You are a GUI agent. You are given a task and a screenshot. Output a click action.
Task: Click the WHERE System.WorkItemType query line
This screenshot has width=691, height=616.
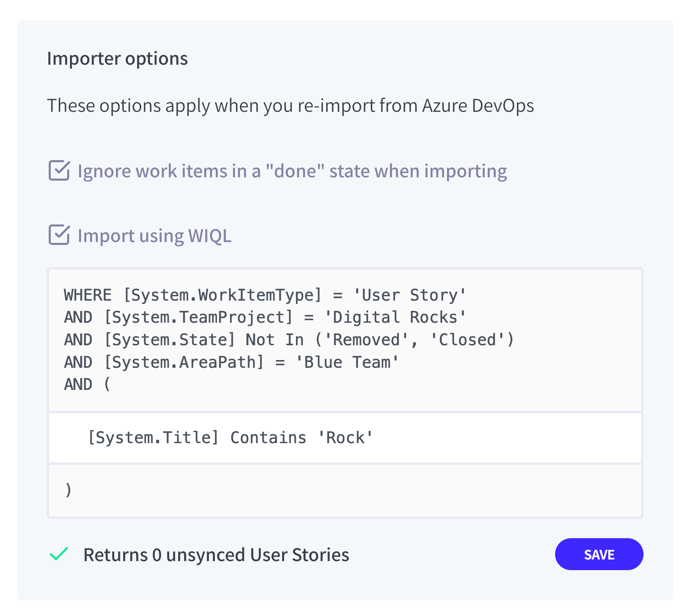tap(265, 295)
